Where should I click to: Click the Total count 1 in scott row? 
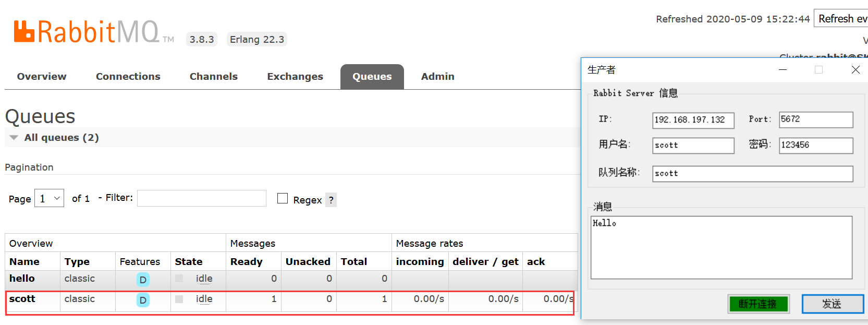click(384, 299)
